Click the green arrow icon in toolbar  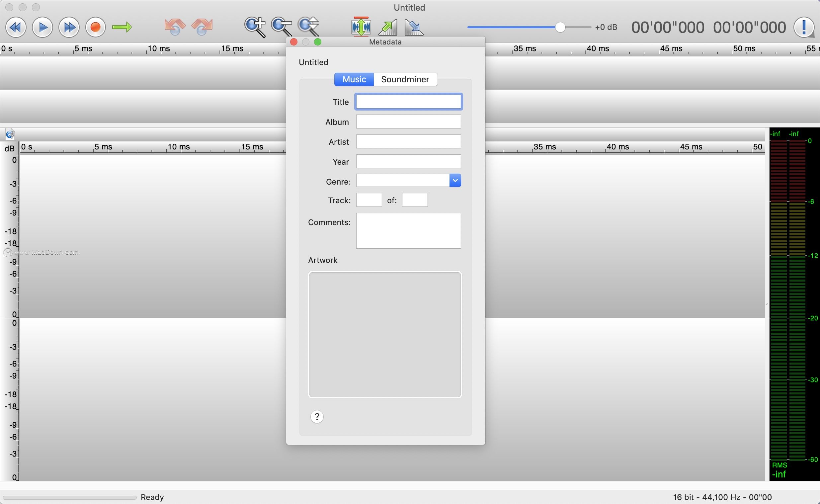point(122,27)
